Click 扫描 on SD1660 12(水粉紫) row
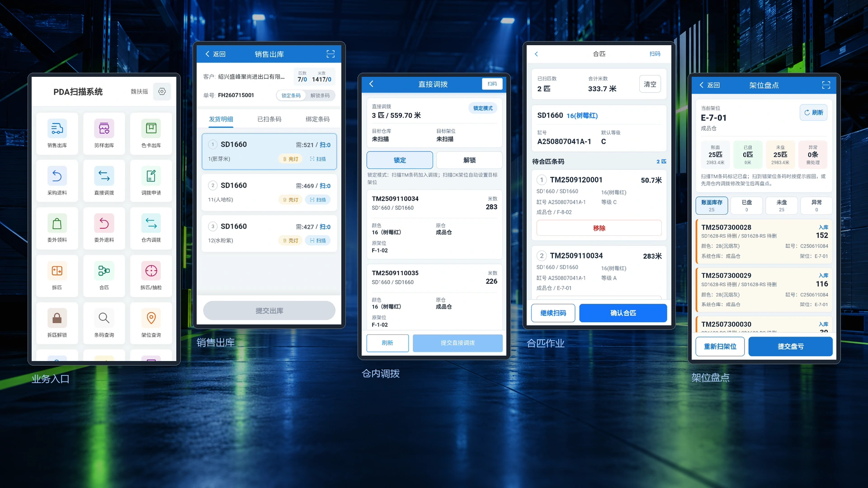The width and height of the screenshot is (868, 488). tap(318, 240)
